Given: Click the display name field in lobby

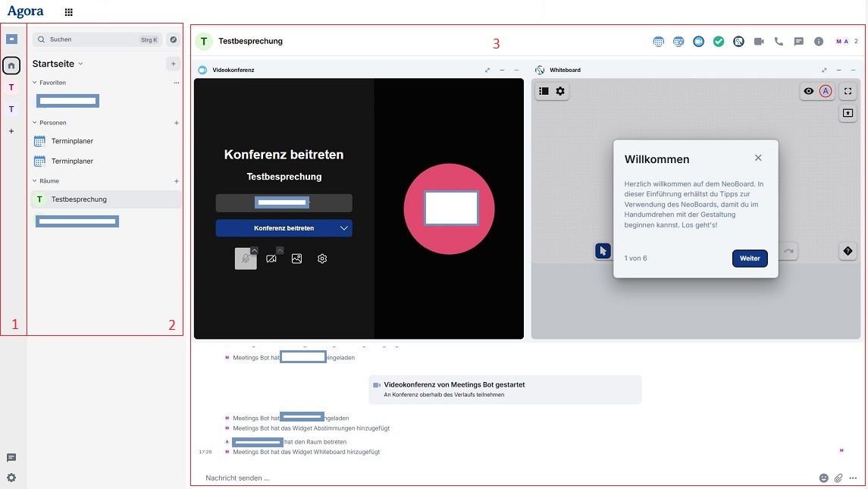Looking at the screenshot, I should 284,202.
